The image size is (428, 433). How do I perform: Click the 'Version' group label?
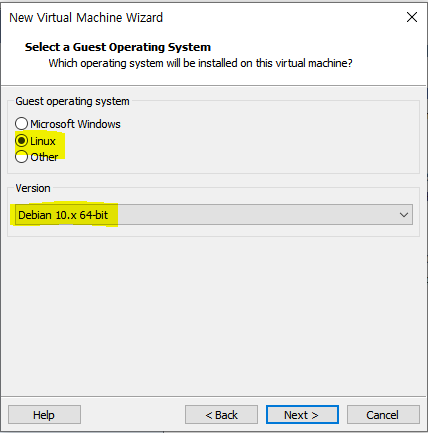(x=33, y=188)
